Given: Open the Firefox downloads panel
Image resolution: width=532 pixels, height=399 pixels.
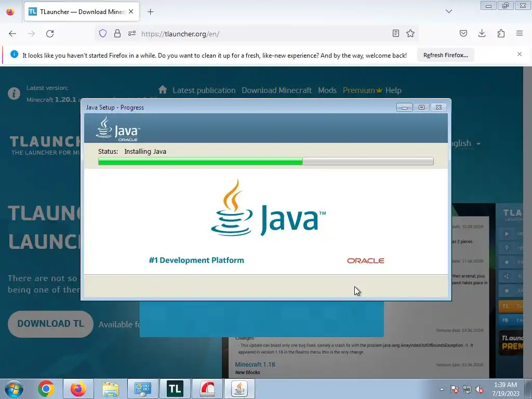Looking at the screenshot, I should [x=482, y=33].
